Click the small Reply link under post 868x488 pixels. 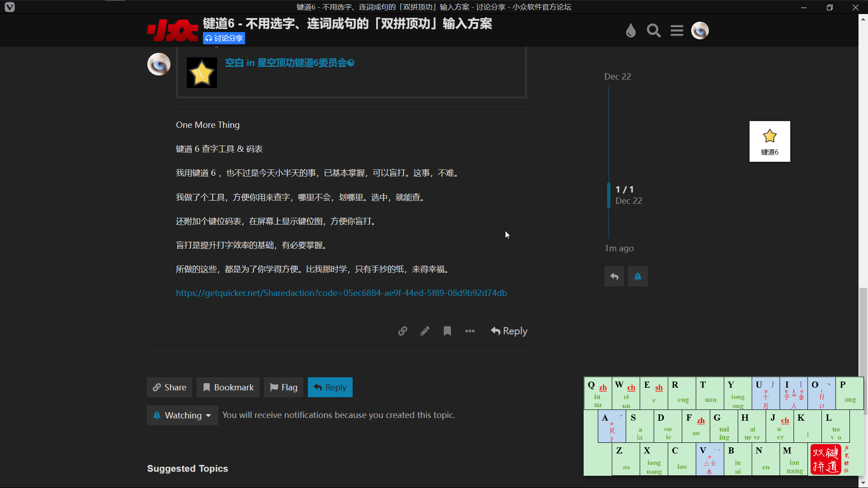click(509, 331)
